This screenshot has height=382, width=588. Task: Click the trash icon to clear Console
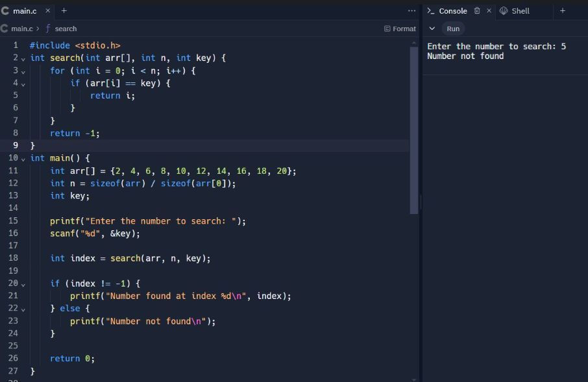(x=477, y=11)
